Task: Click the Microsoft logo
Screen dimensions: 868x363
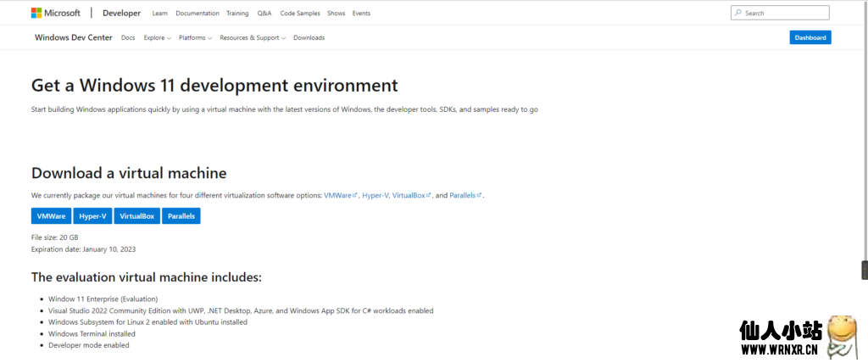Action: pos(56,14)
